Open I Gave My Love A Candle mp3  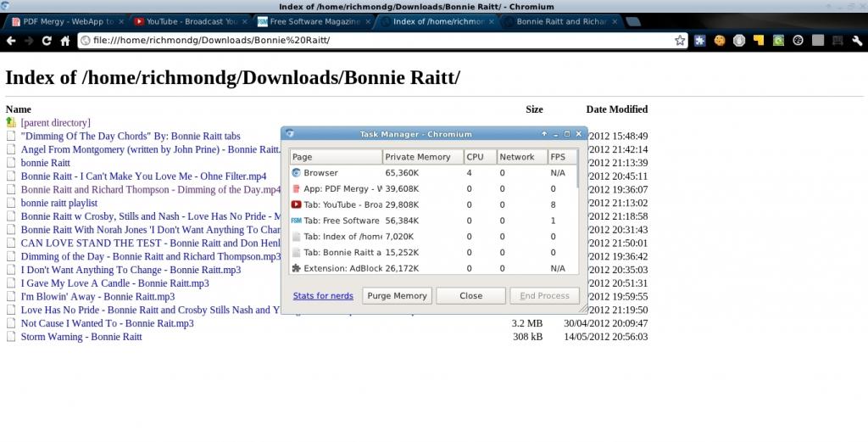[x=115, y=283]
